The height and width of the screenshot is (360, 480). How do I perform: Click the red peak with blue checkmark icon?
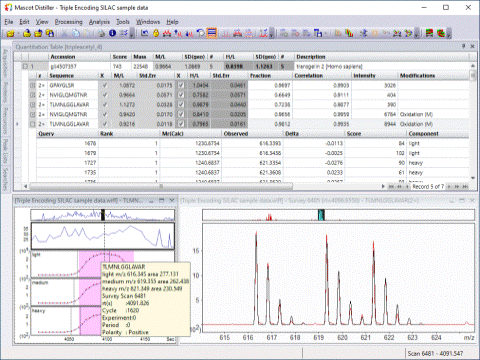(x=263, y=33)
